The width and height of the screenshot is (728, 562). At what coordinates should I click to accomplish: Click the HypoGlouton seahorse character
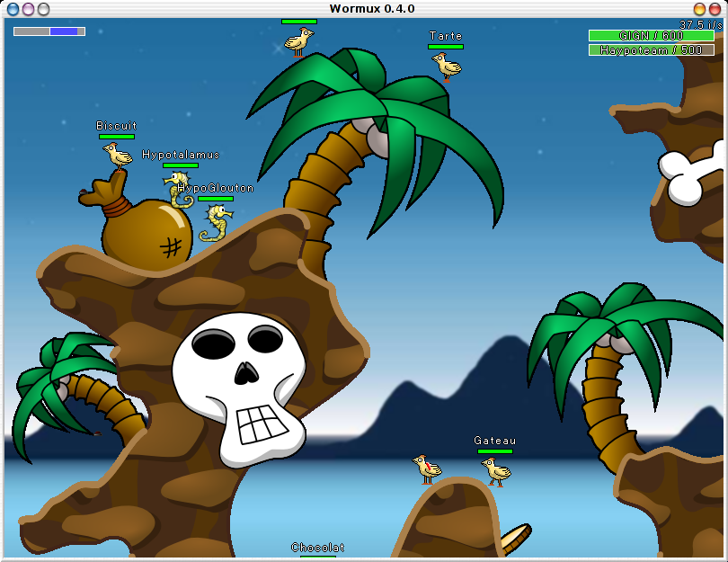216,223
